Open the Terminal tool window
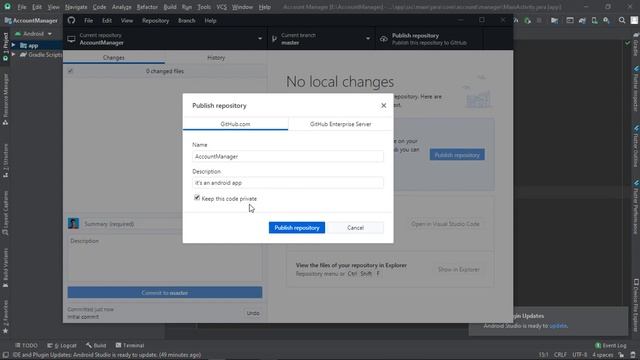 tap(130, 345)
